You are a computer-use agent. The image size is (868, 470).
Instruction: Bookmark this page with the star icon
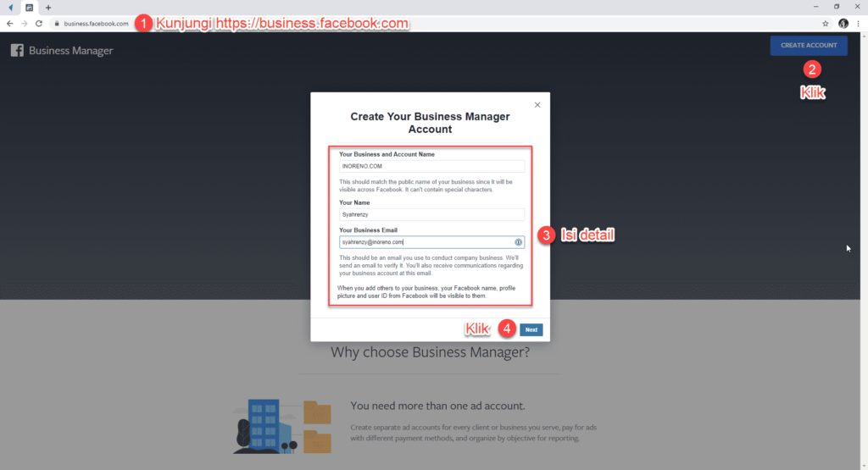pos(826,24)
